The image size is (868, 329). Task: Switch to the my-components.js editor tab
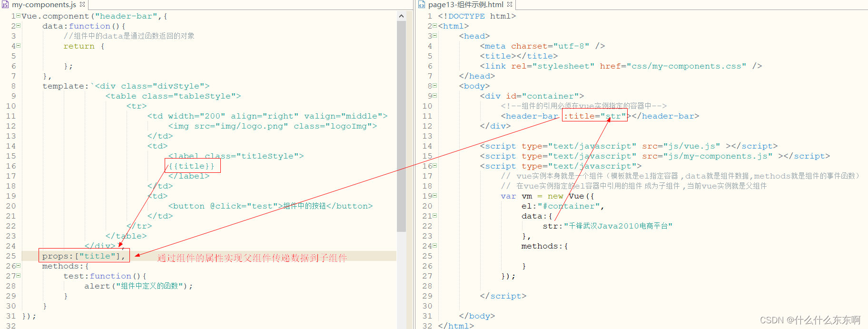(44, 5)
